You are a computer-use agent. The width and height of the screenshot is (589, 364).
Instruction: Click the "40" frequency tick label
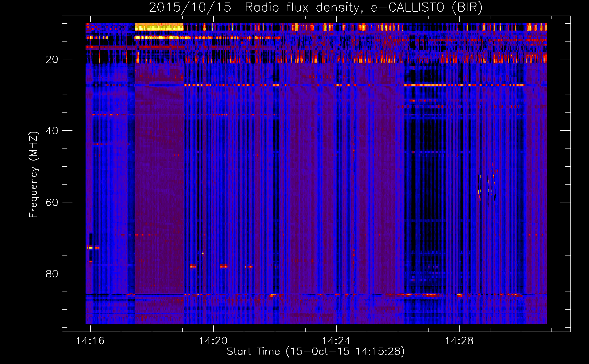click(x=52, y=131)
